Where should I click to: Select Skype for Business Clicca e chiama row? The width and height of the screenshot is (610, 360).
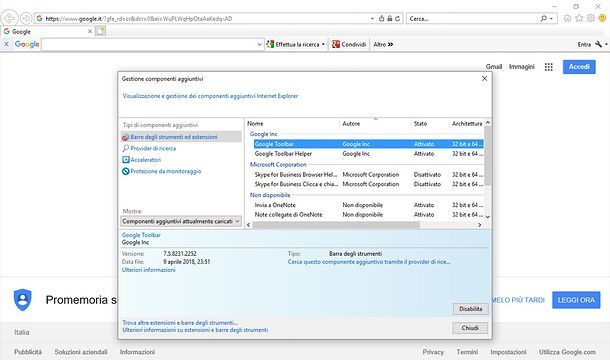tap(368, 184)
